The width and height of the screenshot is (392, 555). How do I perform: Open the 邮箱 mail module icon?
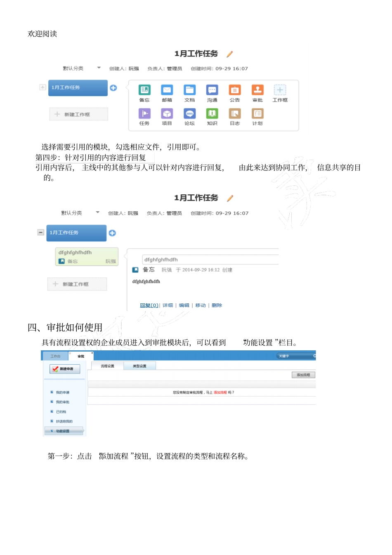(x=167, y=90)
